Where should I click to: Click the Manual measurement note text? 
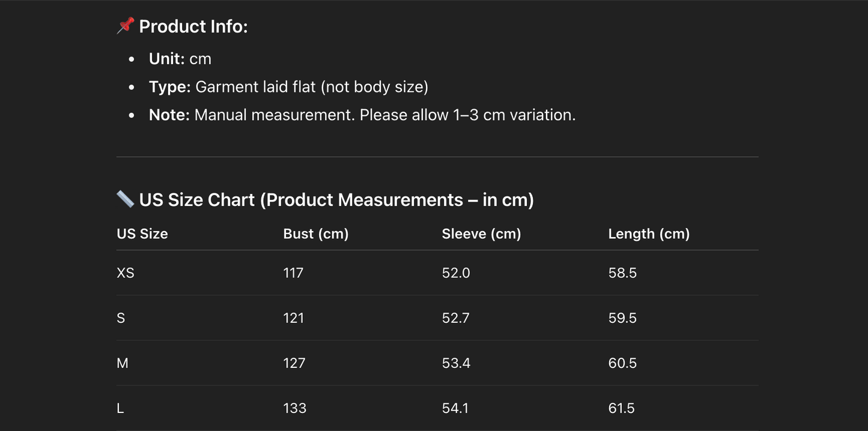(384, 115)
